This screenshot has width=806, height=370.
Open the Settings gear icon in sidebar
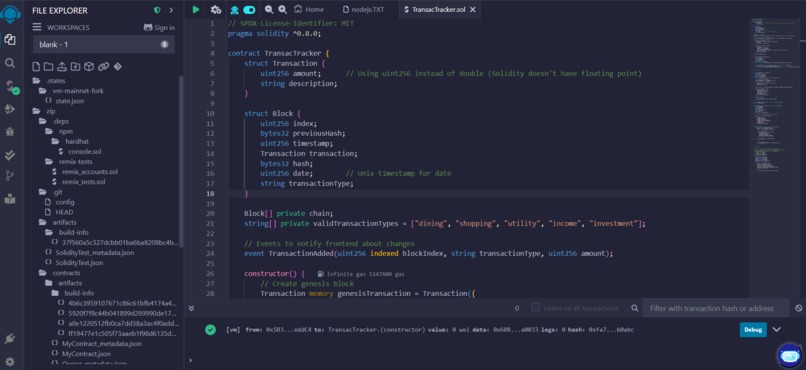(x=9, y=361)
